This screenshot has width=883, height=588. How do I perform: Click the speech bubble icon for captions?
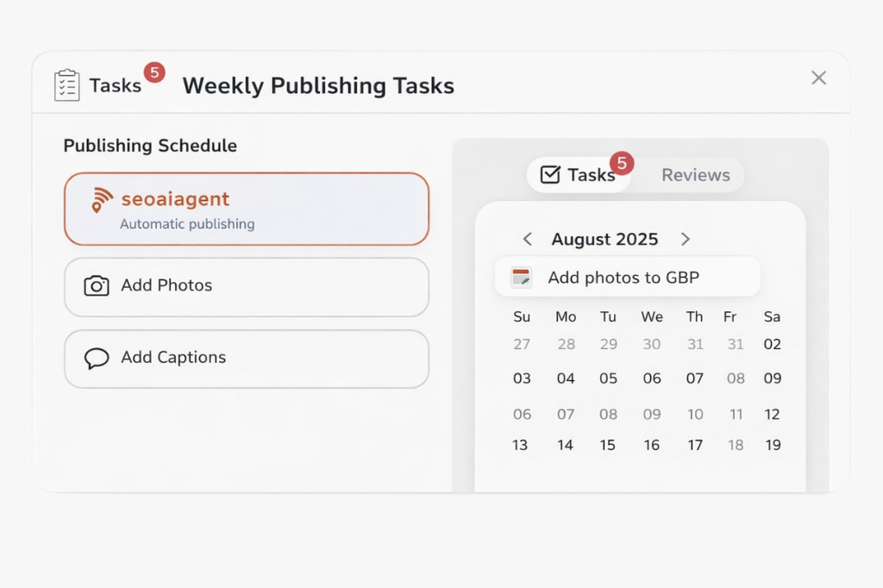[x=97, y=358]
